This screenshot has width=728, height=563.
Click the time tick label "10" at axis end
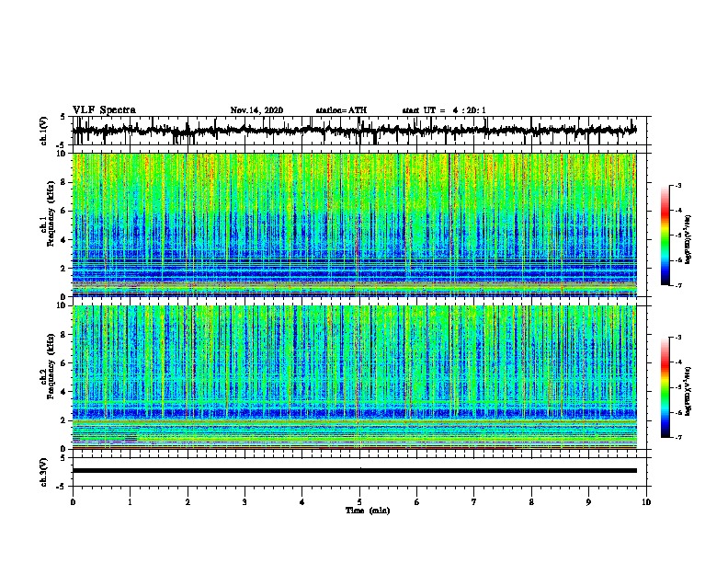coord(646,502)
